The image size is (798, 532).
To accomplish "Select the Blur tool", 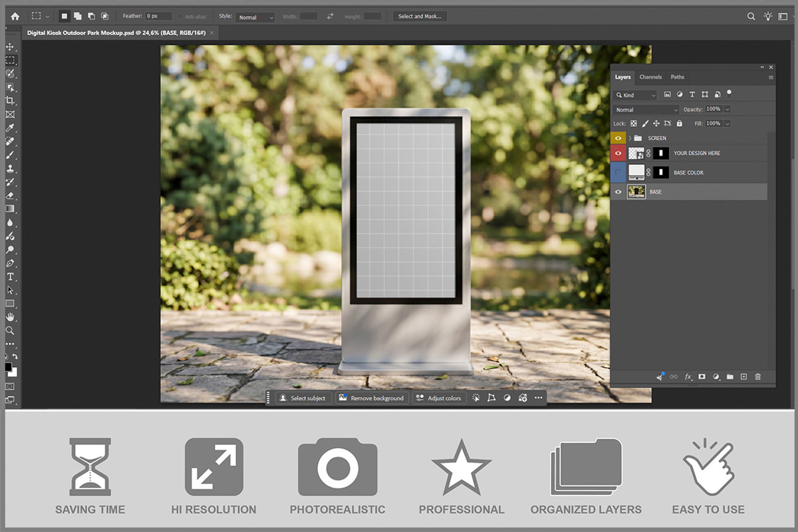I will point(10,222).
